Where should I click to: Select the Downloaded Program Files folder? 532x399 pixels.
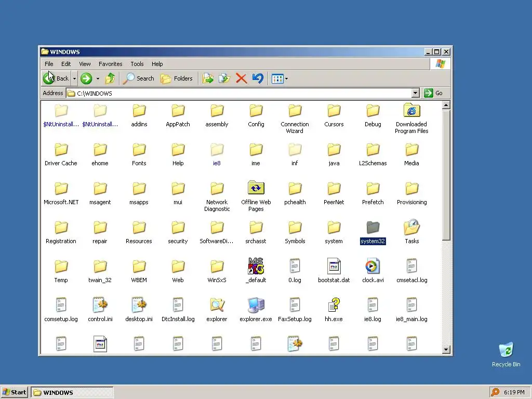(411, 118)
